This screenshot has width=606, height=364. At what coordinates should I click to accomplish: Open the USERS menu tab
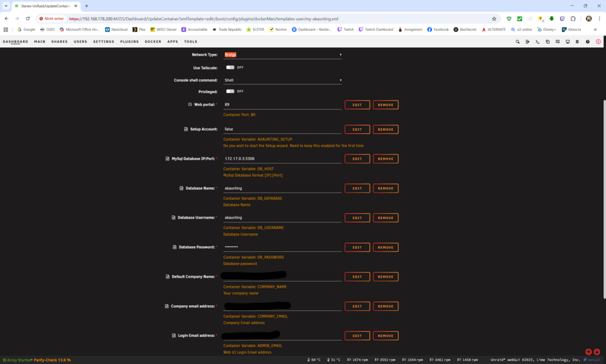(x=81, y=42)
